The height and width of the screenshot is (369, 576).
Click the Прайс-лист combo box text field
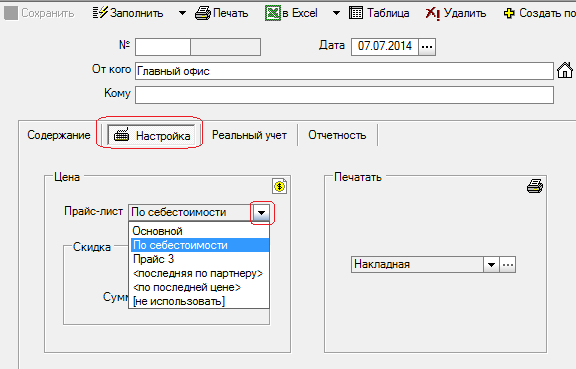[190, 212]
